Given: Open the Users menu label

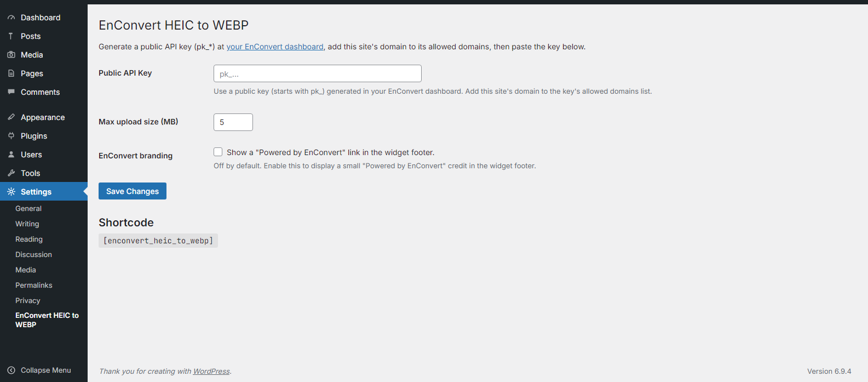Looking at the screenshot, I should (31, 155).
